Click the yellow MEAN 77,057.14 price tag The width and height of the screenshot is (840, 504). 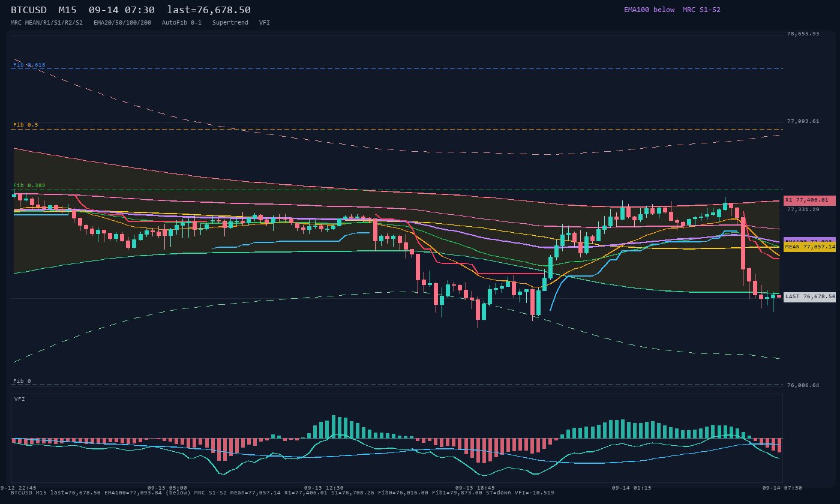click(x=809, y=247)
